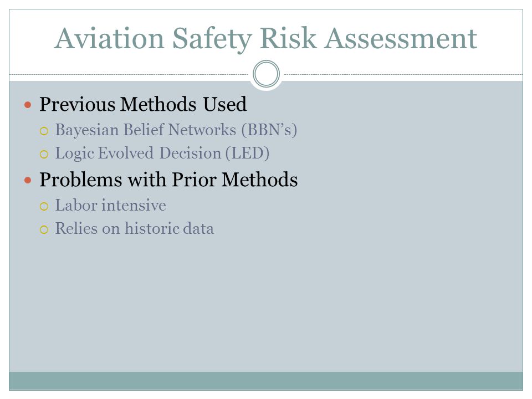This screenshot has height=399, width=532.
Task: Click the slide title Aviation Safety Risk Assessment
Action: tap(265, 39)
